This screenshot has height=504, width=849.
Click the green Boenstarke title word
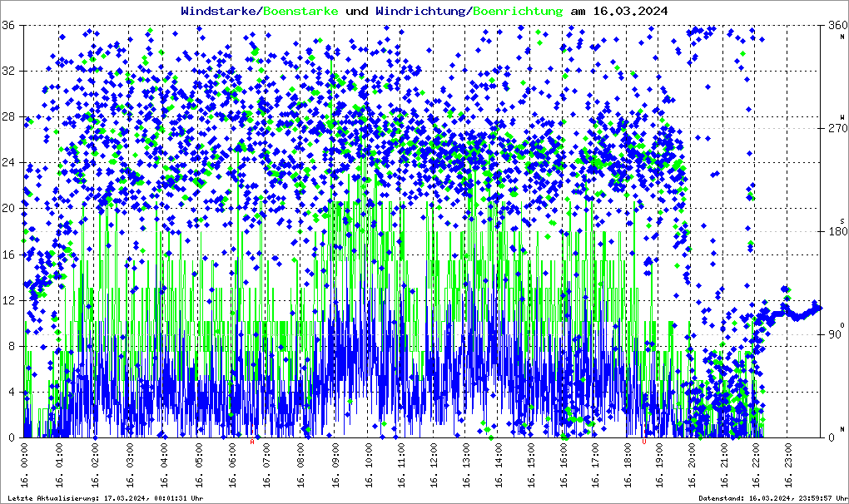pos(300,11)
